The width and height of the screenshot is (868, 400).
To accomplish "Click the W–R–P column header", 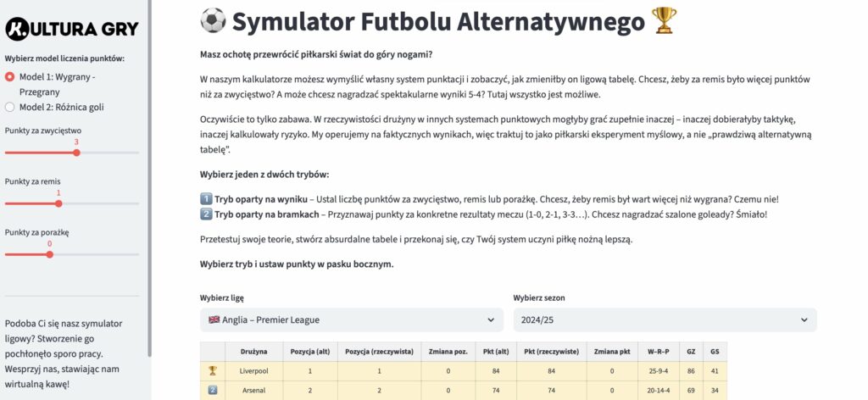I will [658, 351].
